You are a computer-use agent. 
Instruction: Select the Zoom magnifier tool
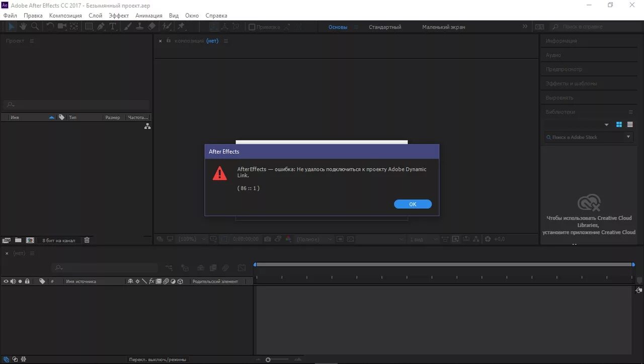click(35, 27)
